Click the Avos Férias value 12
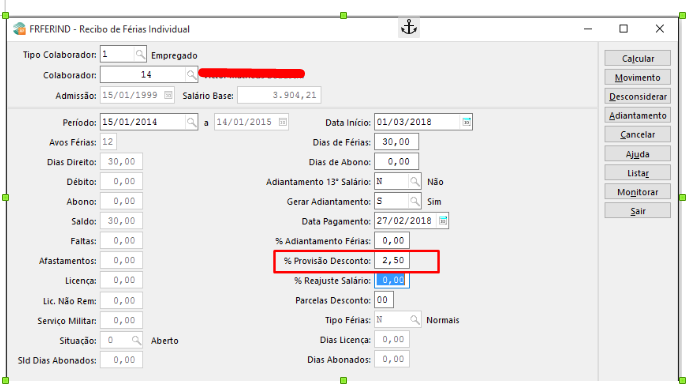The height and width of the screenshot is (390, 688). pyautogui.click(x=108, y=142)
